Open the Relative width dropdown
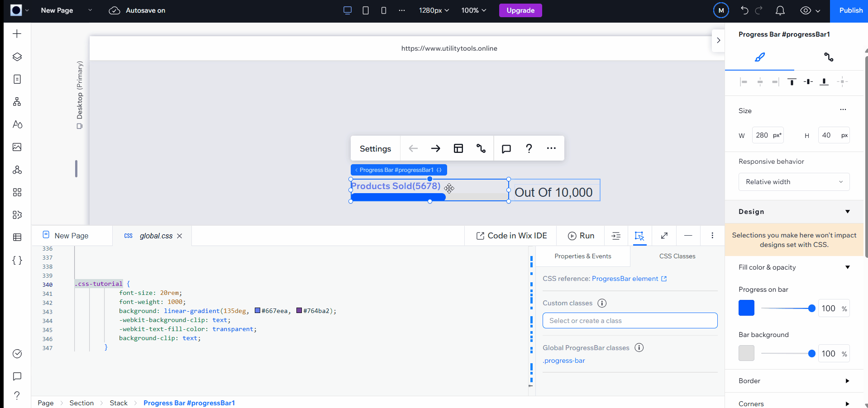 click(794, 182)
